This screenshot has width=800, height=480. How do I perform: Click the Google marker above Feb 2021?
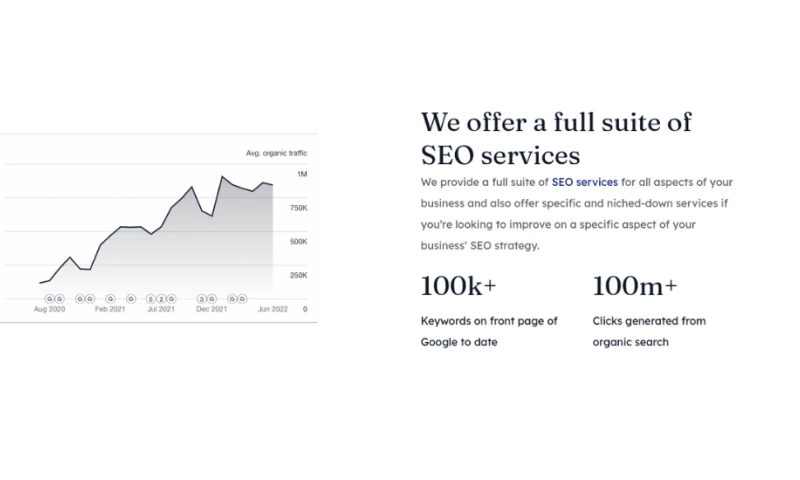coord(110,298)
